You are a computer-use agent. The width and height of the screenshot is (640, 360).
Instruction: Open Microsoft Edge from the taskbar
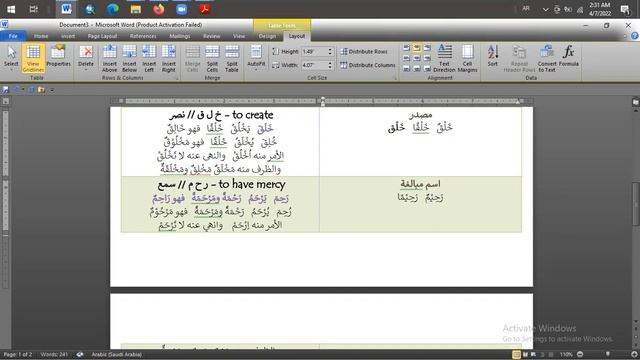click(x=113, y=9)
